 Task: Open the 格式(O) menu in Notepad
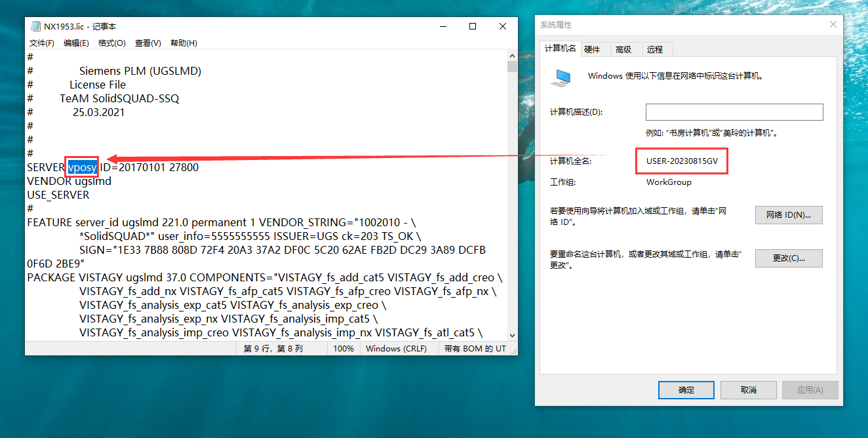pos(111,43)
